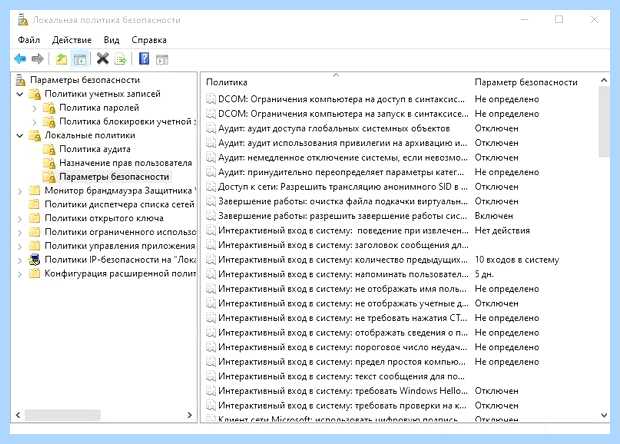Screen dimensions: 620x444
Task: Expand 'Конфигурация расширенной полит' node
Action: [x=20, y=274]
